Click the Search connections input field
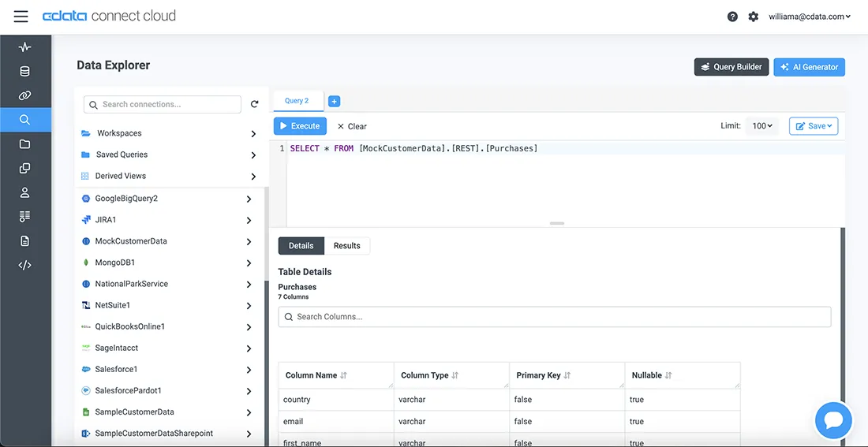Viewport: 868px width, 447px height. [x=163, y=104]
